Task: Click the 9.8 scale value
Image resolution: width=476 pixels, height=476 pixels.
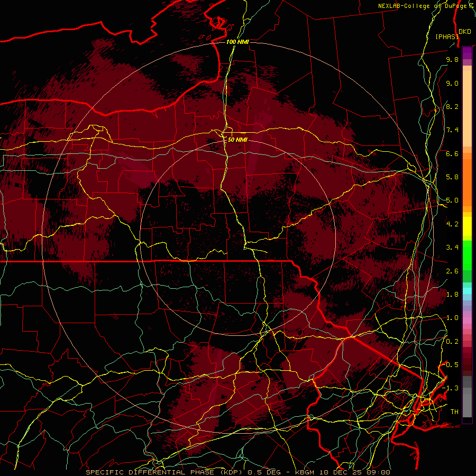Action: (x=452, y=59)
